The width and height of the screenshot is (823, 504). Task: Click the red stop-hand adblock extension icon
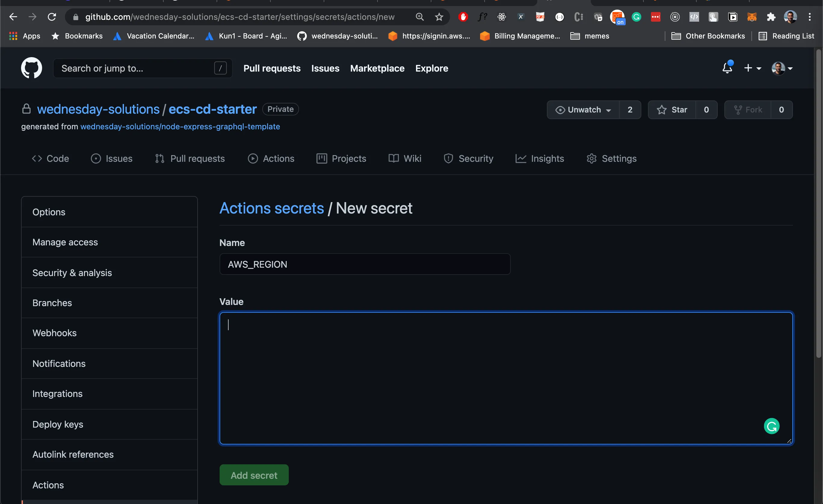[x=463, y=17]
